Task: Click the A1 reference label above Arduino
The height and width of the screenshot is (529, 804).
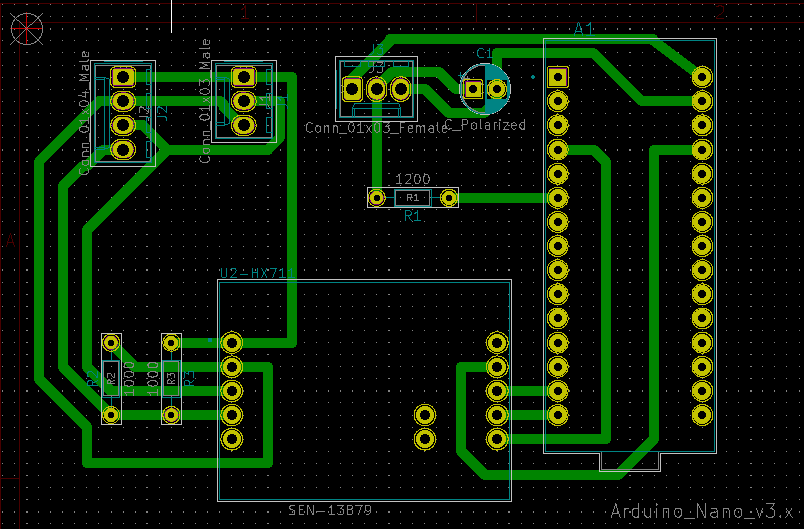Action: click(x=584, y=29)
